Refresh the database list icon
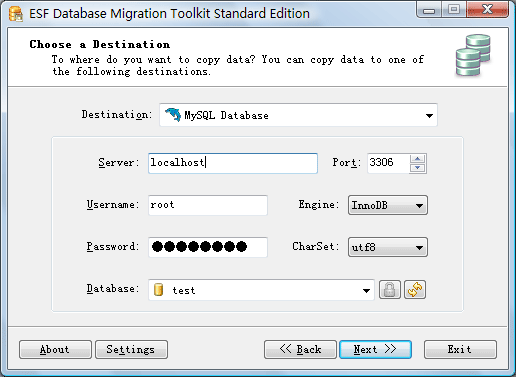516x377 pixels. click(415, 289)
